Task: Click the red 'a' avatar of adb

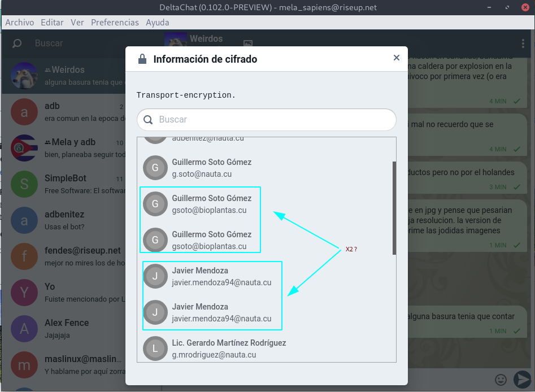Action: (x=24, y=112)
